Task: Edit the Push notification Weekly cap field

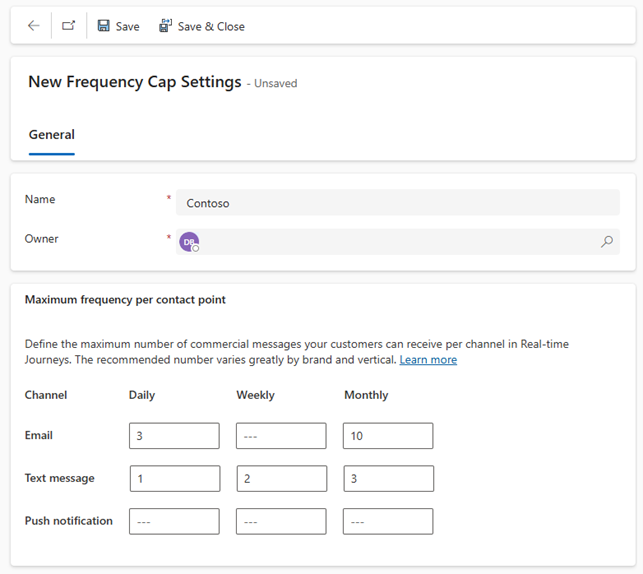Action: tap(281, 522)
